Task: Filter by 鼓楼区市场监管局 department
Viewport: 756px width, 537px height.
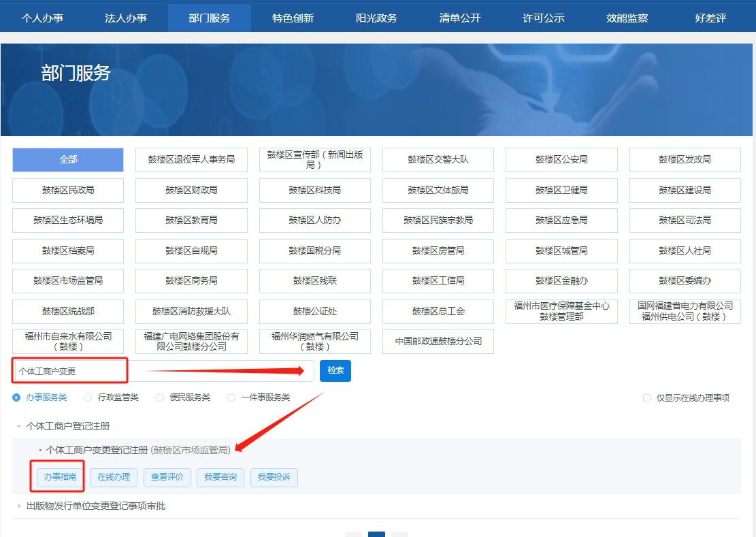Action: click(x=68, y=281)
